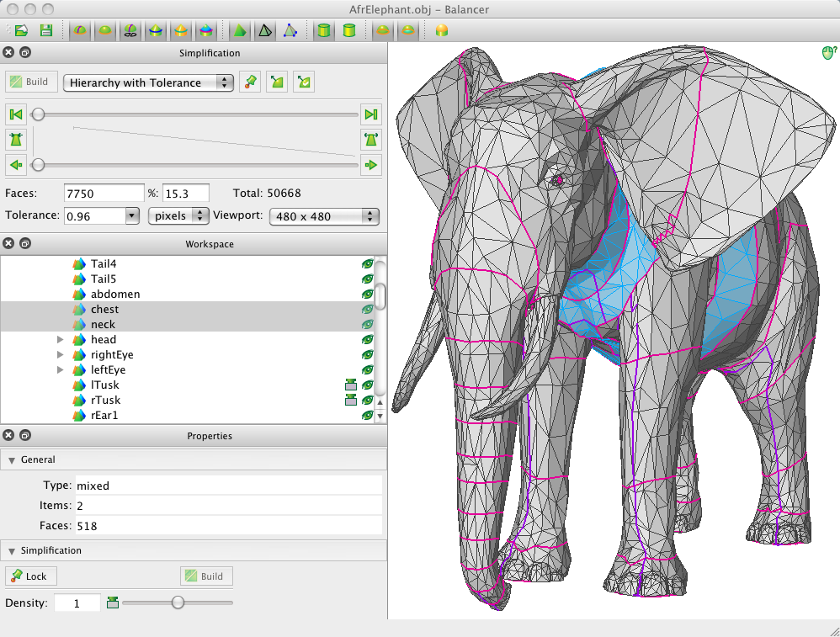The image size is (840, 637).
Task: Open the Viewport size dropdown showing 480 x 480
Action: 324,216
